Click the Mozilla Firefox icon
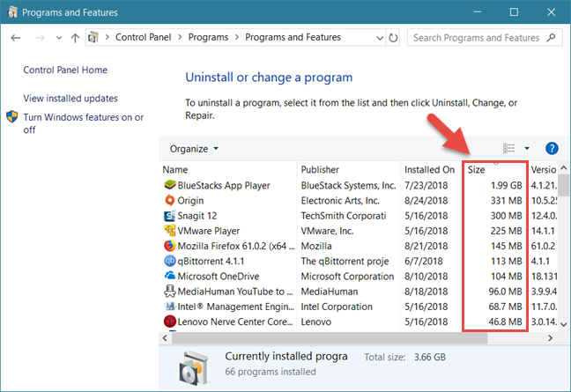571x392 pixels. (x=170, y=246)
